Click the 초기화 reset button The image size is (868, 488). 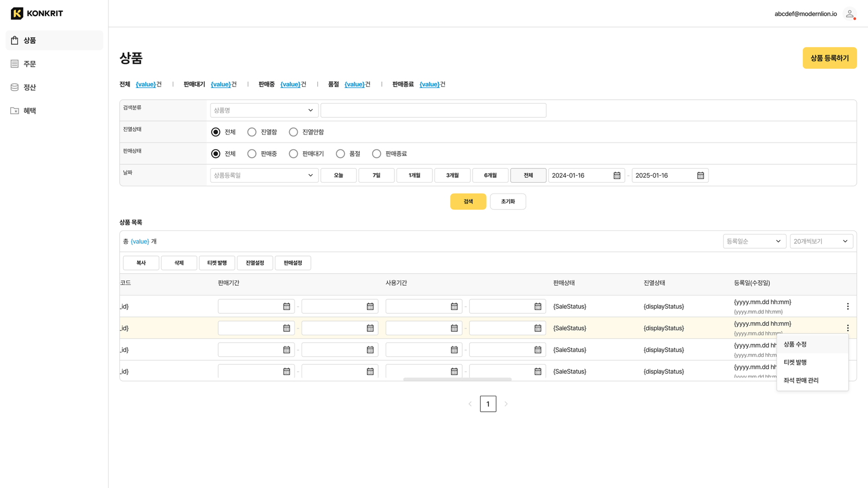click(508, 202)
